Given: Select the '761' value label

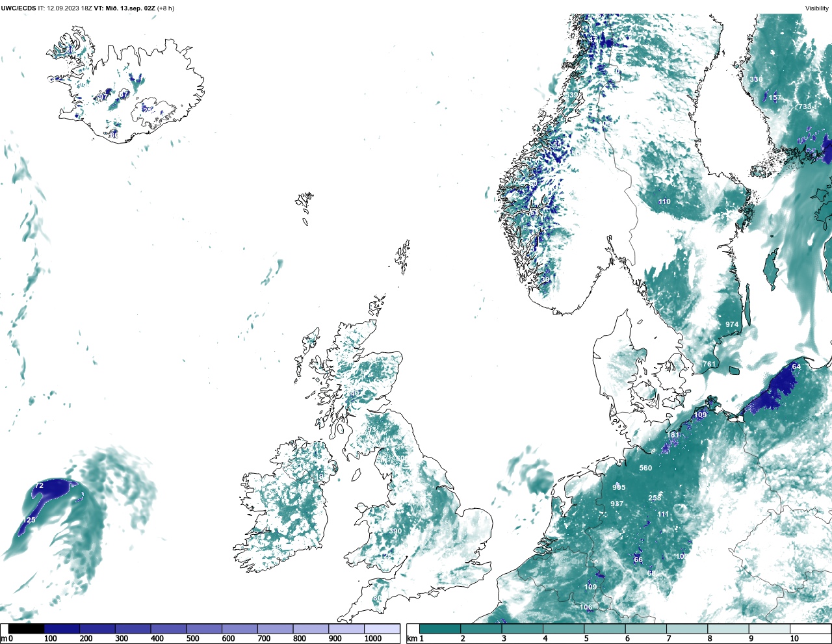Looking at the screenshot, I should click(x=709, y=364).
